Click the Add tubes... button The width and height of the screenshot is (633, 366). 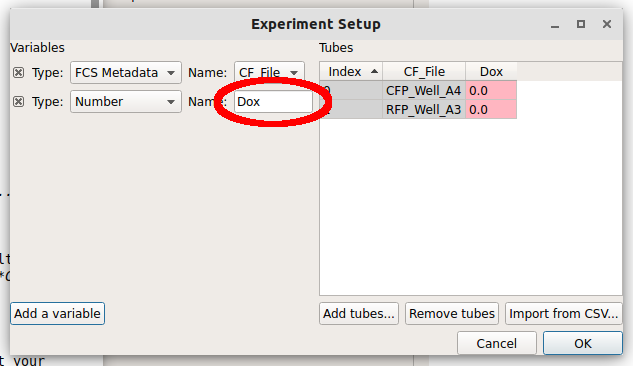[358, 314]
